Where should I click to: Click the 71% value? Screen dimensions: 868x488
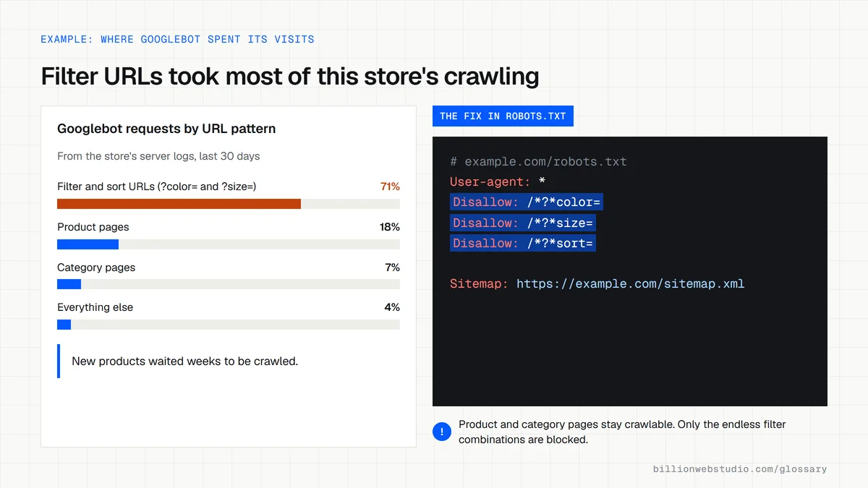point(390,187)
